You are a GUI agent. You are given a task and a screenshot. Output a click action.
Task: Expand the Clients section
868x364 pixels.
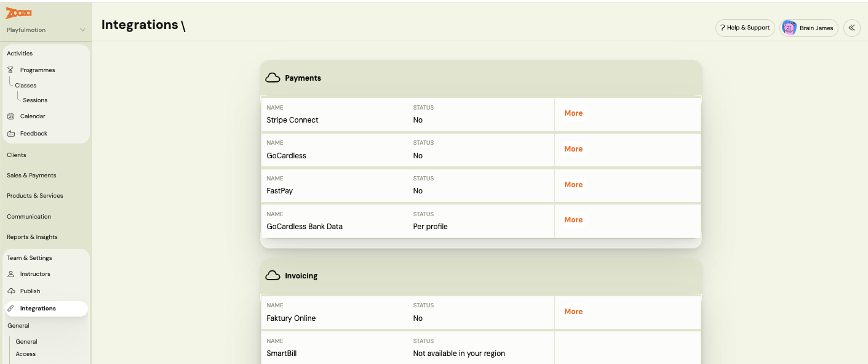point(17,155)
